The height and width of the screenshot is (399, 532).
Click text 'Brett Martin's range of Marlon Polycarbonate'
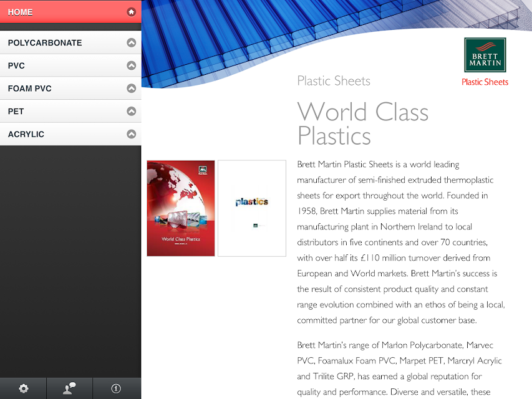[380, 345]
